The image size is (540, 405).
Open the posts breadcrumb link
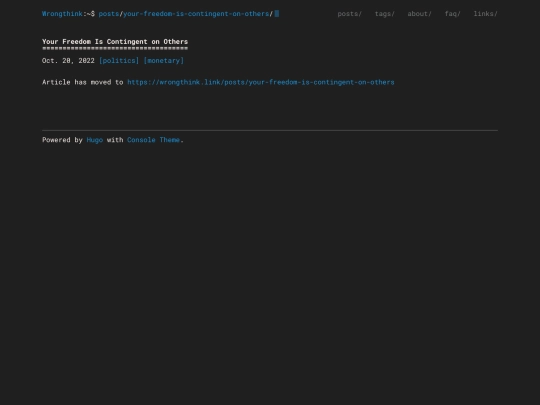click(109, 14)
